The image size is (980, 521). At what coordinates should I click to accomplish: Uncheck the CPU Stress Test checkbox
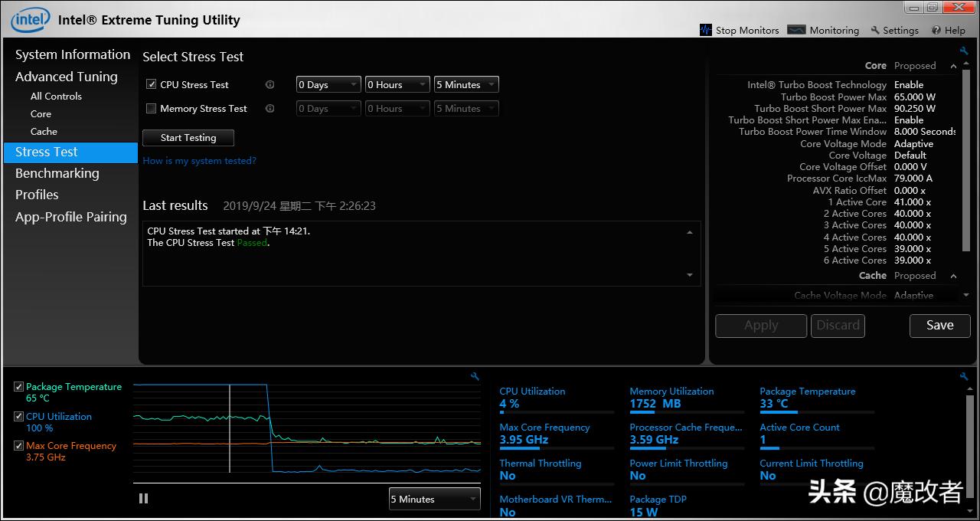tap(151, 85)
